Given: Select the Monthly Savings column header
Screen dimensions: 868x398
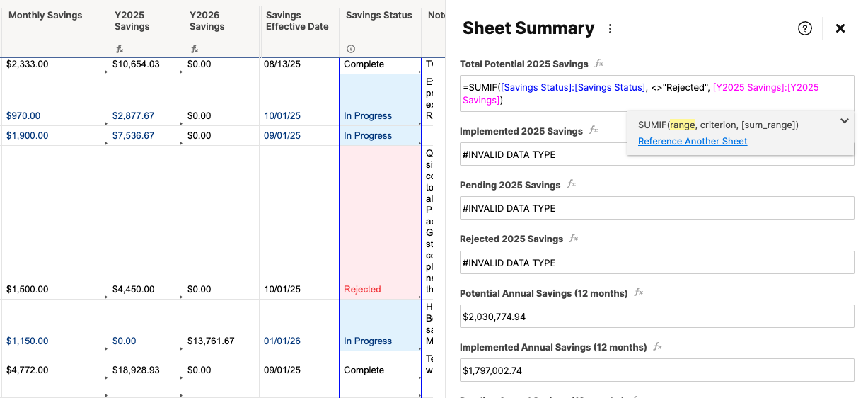Looking at the screenshot, I should [x=54, y=28].
